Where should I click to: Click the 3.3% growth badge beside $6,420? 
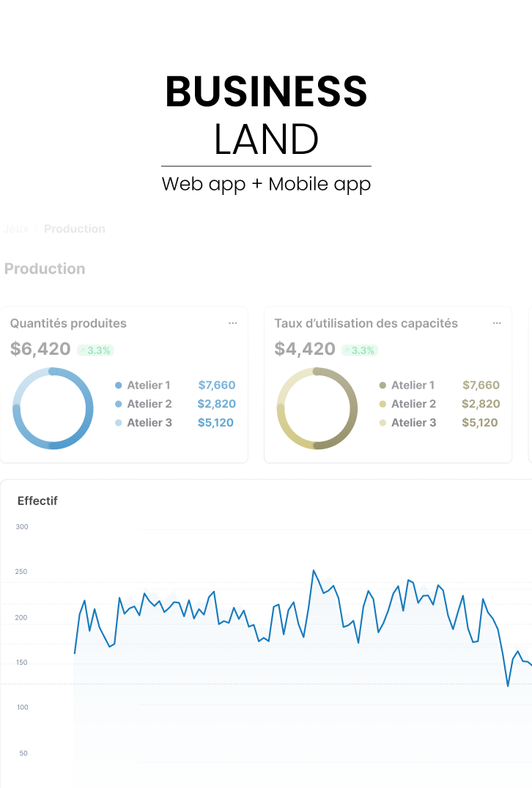[95, 350]
